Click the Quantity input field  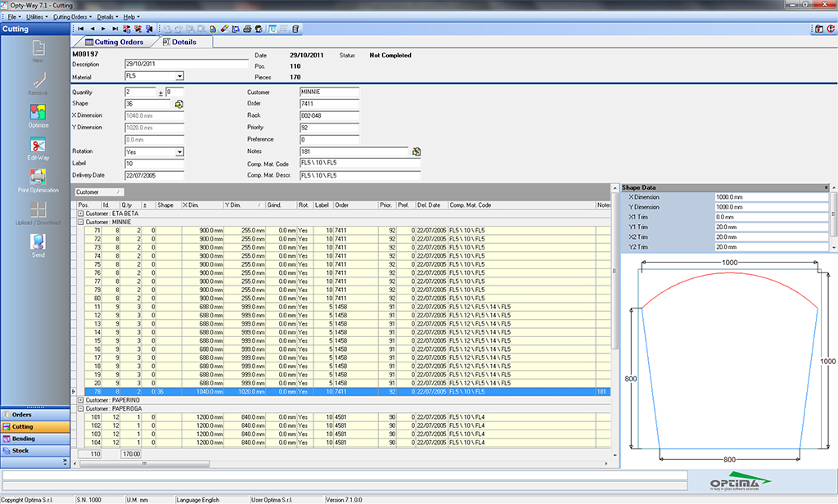(140, 92)
